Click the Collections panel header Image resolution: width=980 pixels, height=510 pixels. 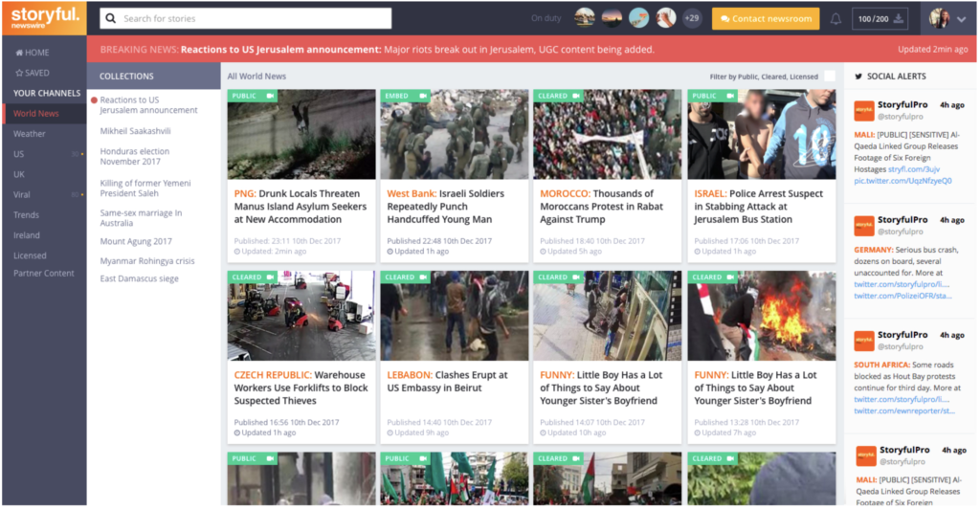pos(154,77)
